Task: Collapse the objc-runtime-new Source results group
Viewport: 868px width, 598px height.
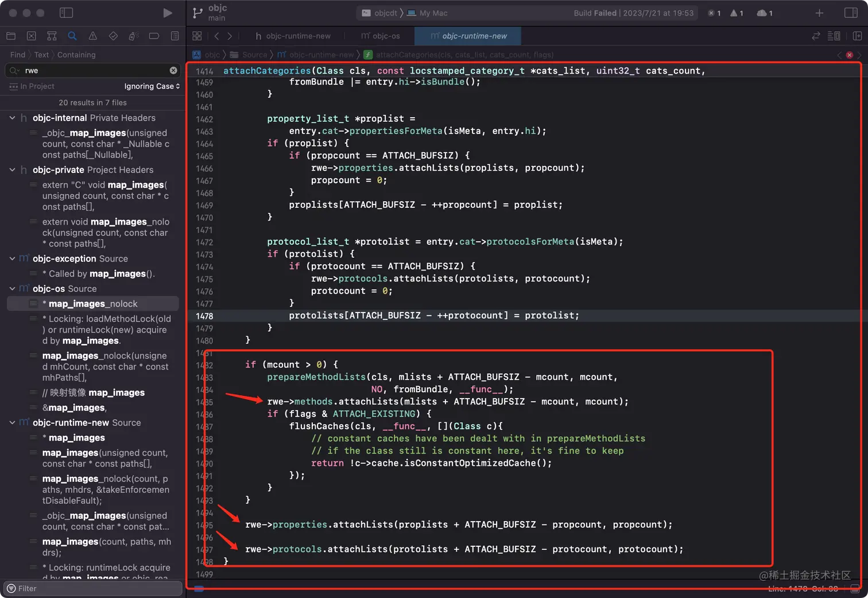Action: (12, 423)
